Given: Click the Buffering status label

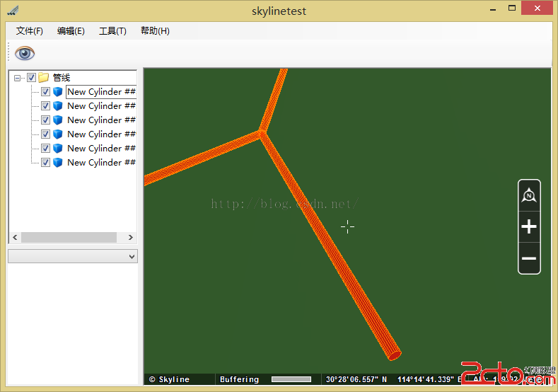Looking at the screenshot, I should (239, 379).
